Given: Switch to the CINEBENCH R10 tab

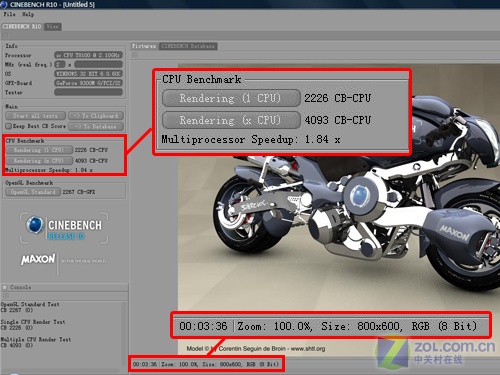Looking at the screenshot, I should (x=22, y=26).
